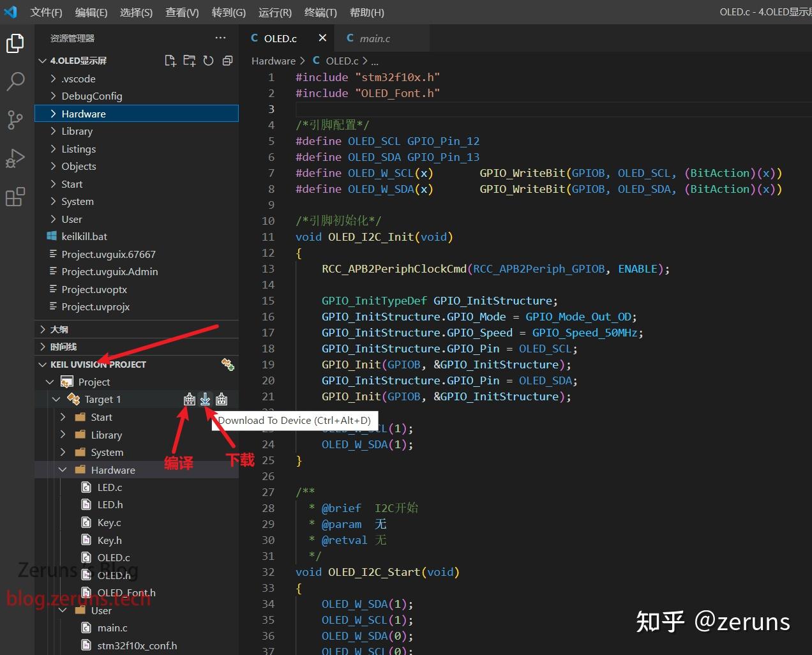
Task: Expand the 大纲 outline section
Action: pos(137,329)
